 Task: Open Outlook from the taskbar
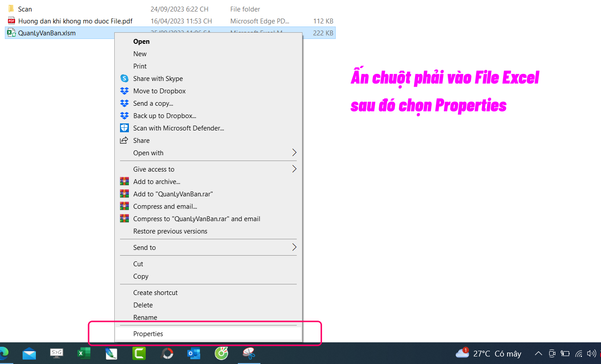click(x=194, y=353)
